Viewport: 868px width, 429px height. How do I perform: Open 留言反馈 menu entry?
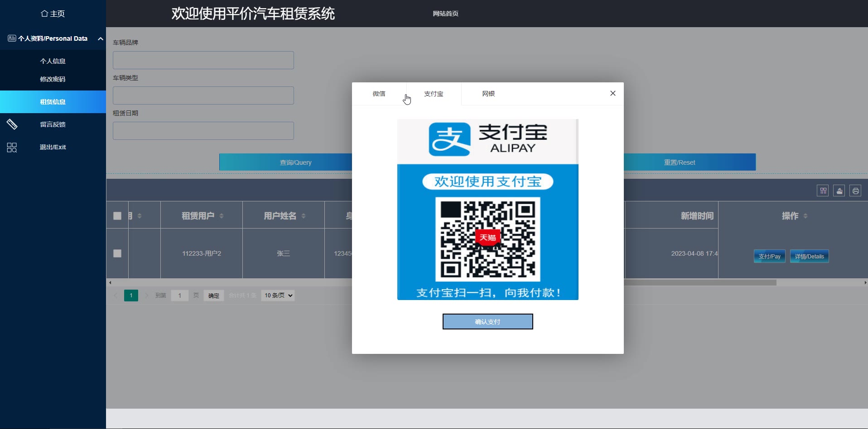(53, 124)
